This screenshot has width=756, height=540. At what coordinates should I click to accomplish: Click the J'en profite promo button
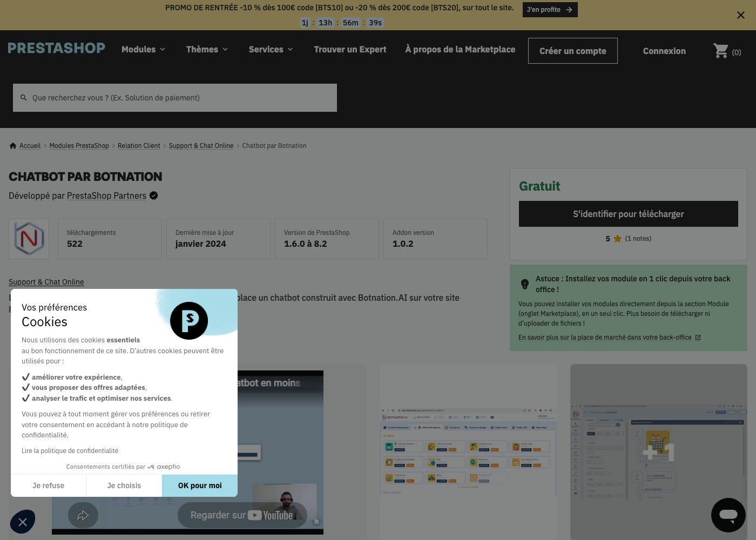[550, 10]
